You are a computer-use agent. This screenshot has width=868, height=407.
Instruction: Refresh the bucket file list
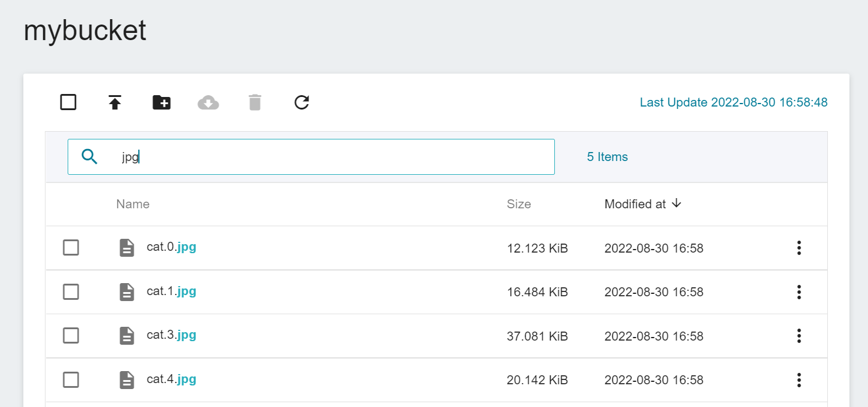[x=302, y=102]
